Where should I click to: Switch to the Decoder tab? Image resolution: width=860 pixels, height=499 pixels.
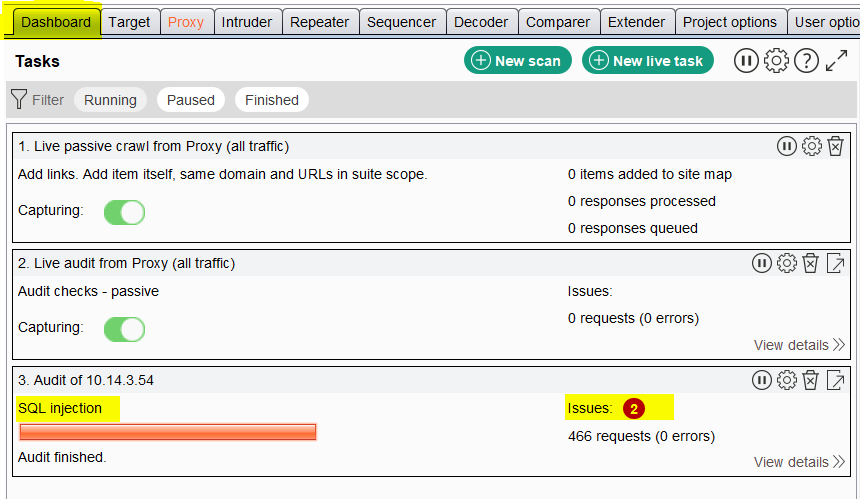coord(481,22)
